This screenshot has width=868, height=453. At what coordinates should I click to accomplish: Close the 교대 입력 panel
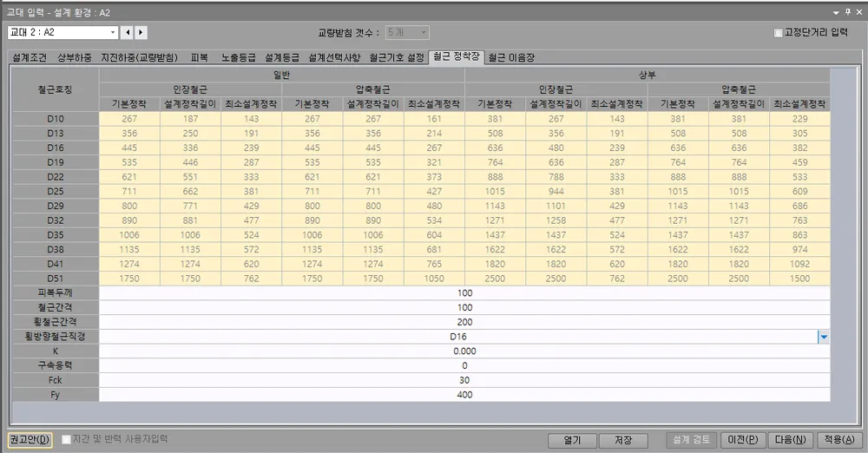point(859,12)
